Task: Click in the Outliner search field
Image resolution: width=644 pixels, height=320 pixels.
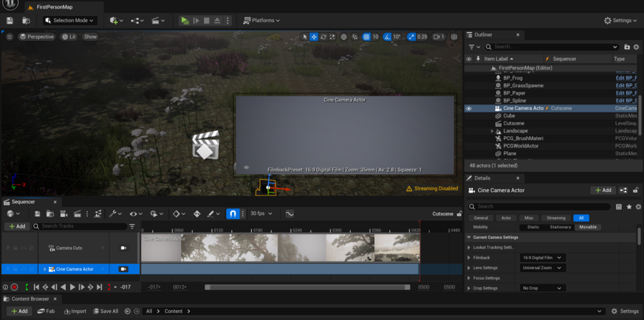Action: [552, 47]
